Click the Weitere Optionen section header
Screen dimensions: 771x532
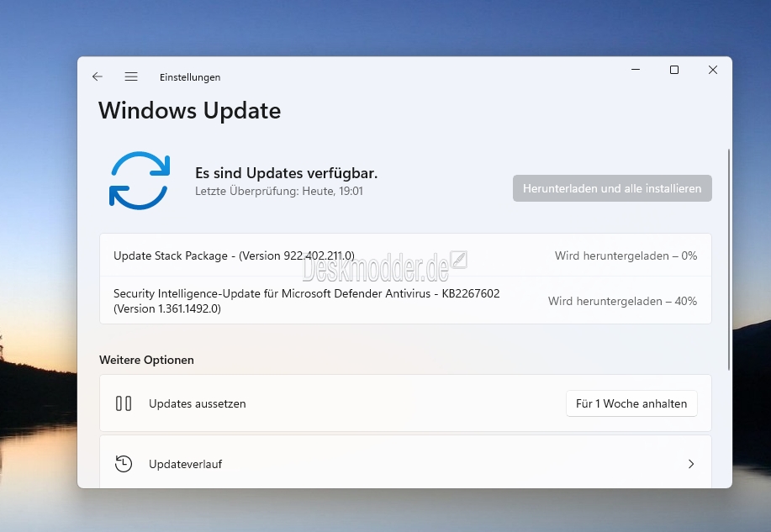tap(146, 360)
